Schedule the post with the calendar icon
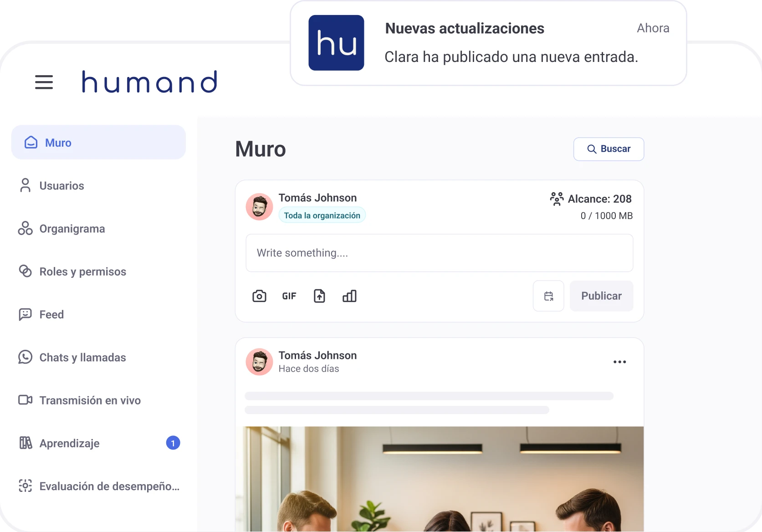This screenshot has width=762, height=532. click(x=548, y=296)
